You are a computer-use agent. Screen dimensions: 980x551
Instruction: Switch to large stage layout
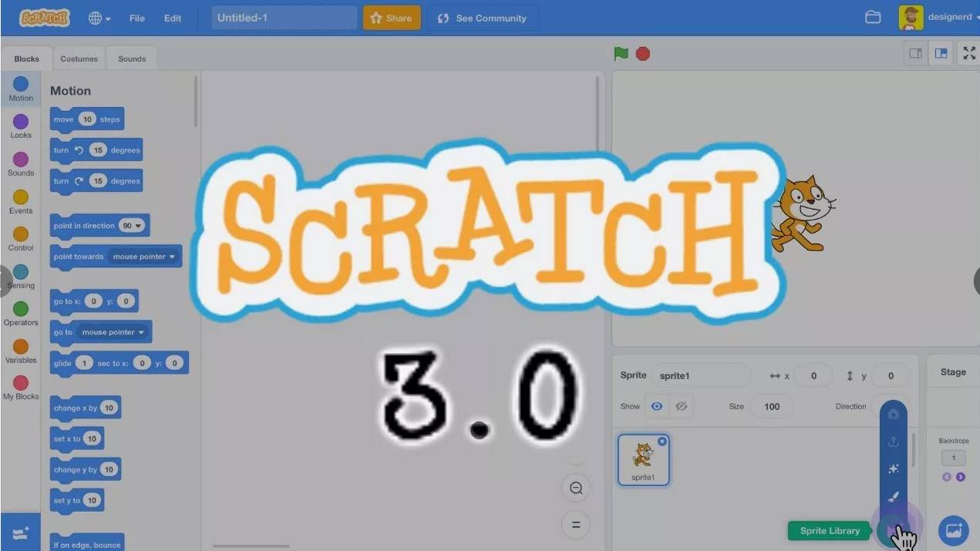click(941, 54)
